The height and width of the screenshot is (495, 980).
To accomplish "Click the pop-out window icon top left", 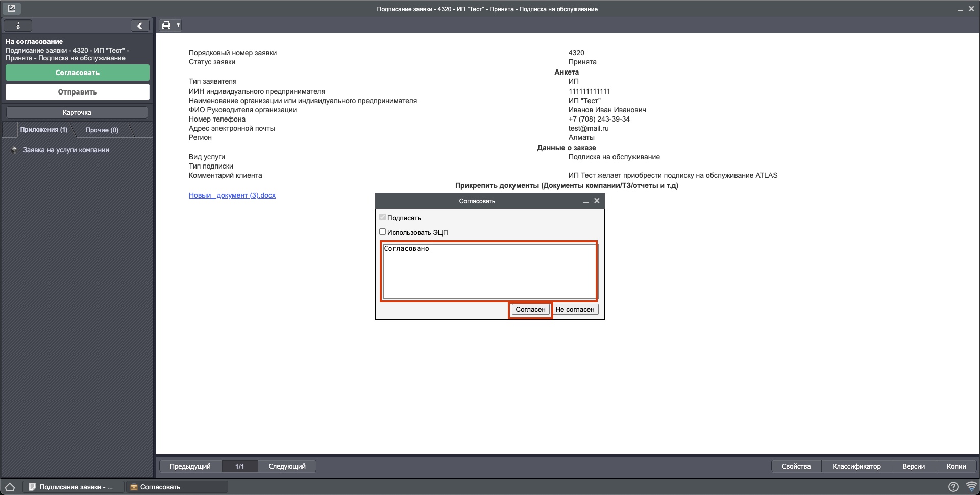I will [x=11, y=8].
